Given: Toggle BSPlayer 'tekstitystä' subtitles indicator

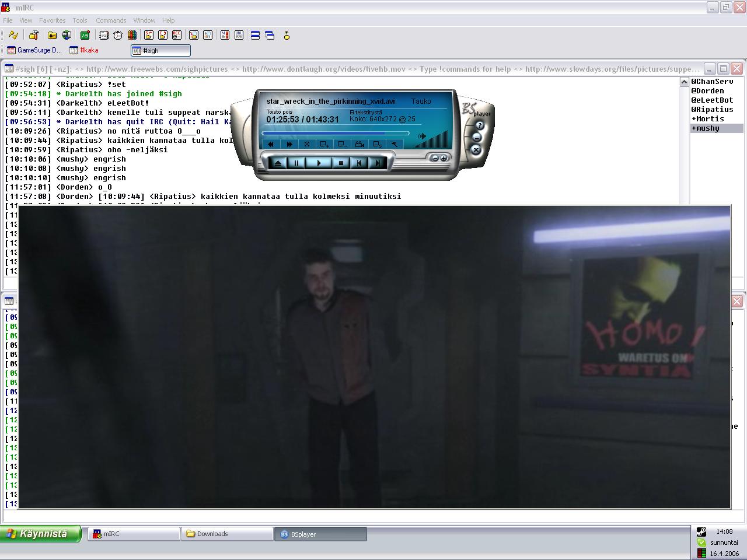Looking at the screenshot, I should [x=366, y=112].
